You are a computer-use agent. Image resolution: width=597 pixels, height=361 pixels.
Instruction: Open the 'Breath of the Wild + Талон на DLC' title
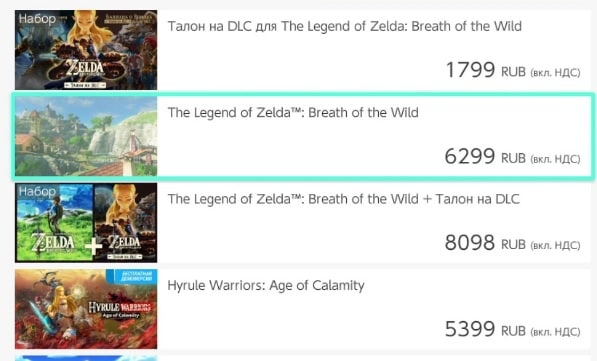pyautogui.click(x=344, y=199)
